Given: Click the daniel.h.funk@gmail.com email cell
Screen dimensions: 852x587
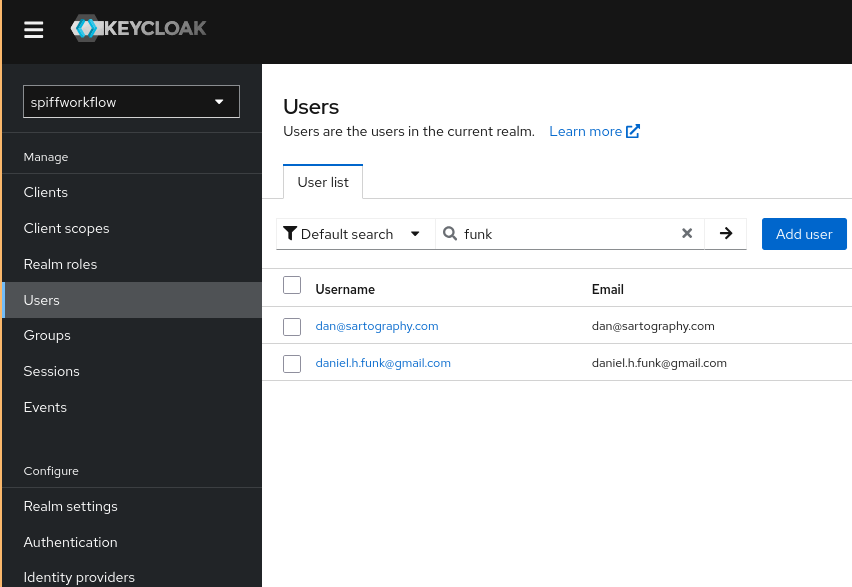Looking at the screenshot, I should (x=659, y=363).
